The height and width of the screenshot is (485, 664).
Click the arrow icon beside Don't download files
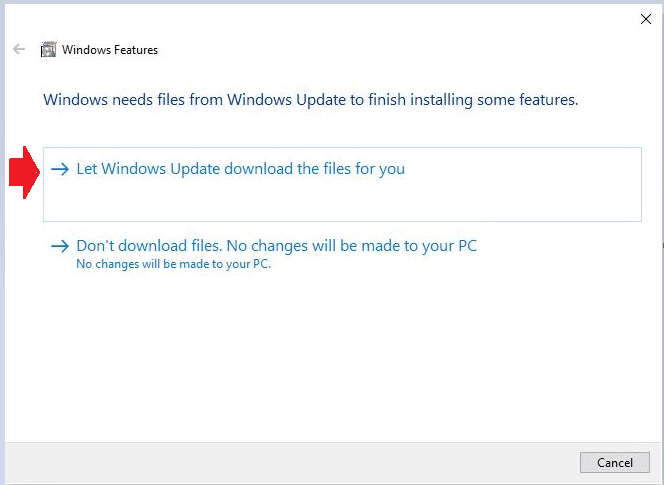pos(61,246)
